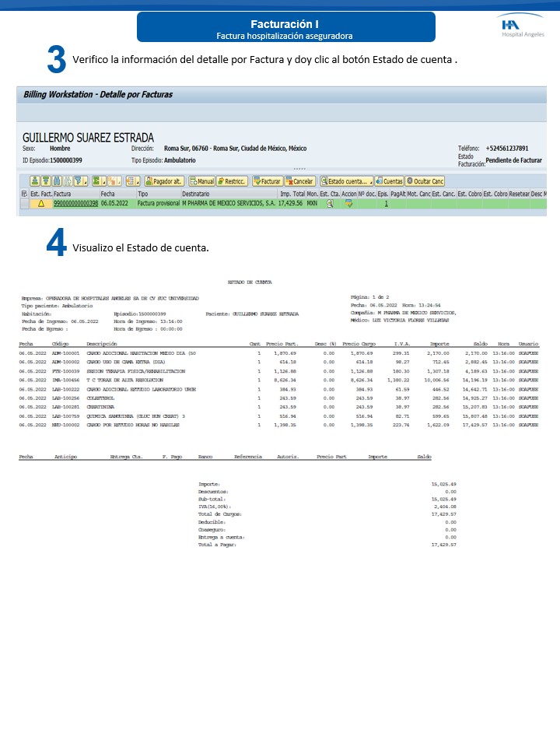Click the select-all icon in table corner
The width and height of the screenshot is (560, 747).
point(24,193)
